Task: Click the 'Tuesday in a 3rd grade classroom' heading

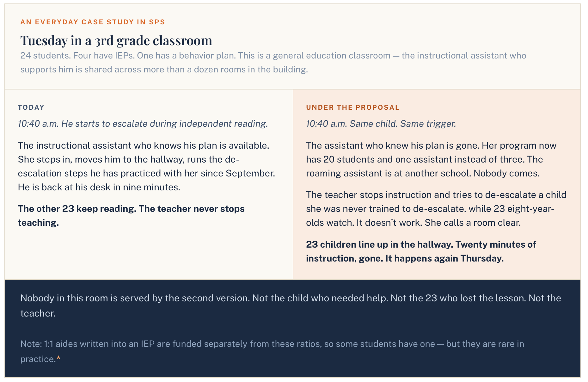Action: pyautogui.click(x=116, y=40)
